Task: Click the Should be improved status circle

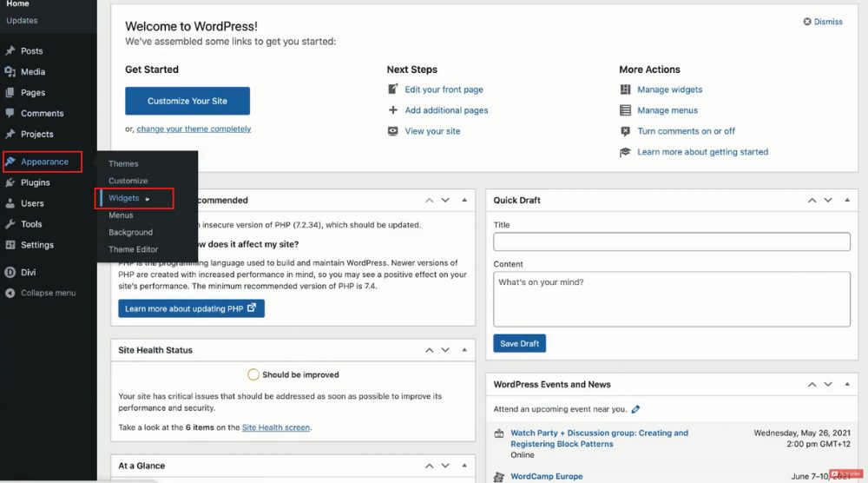Action: (x=253, y=375)
